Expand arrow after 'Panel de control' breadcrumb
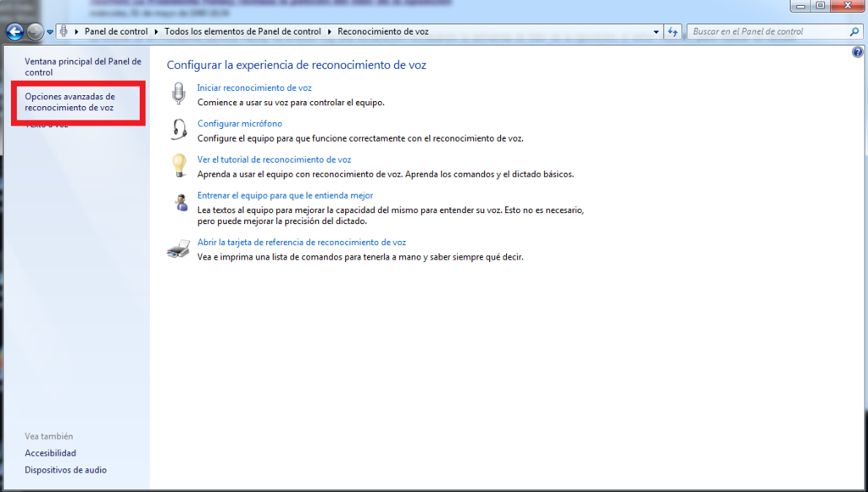The width and height of the screenshot is (868, 492). click(156, 31)
